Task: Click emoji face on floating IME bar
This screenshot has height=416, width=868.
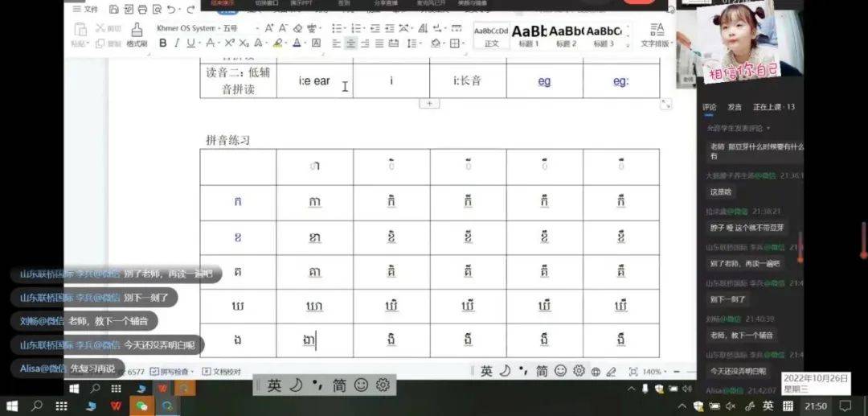Action: pos(361,385)
